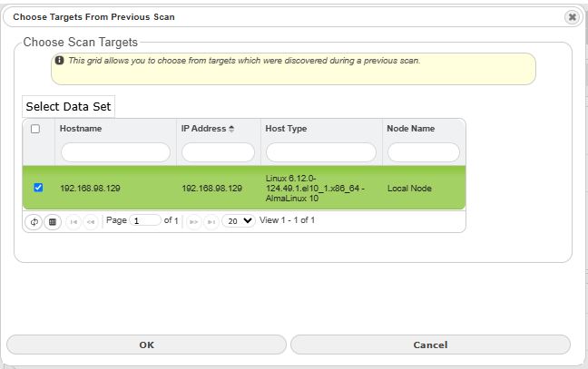
Task: Click the Hostname column header
Action: pyautogui.click(x=81, y=129)
